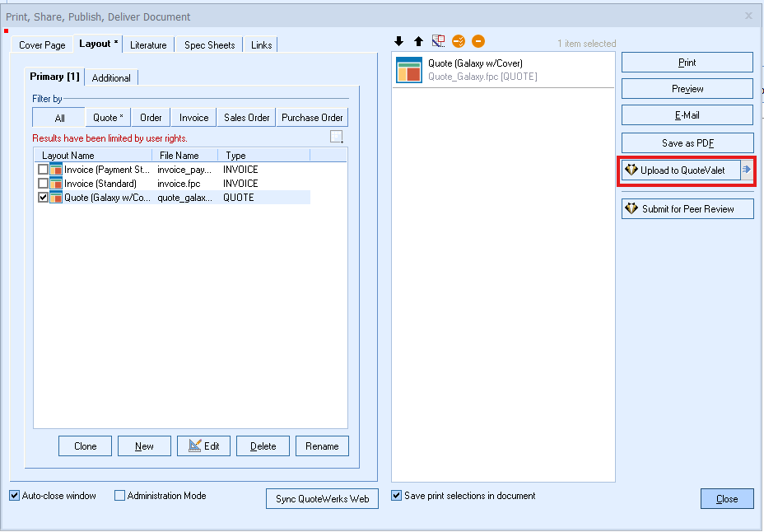Switch to the Links tab
764x532 pixels.
(x=261, y=44)
